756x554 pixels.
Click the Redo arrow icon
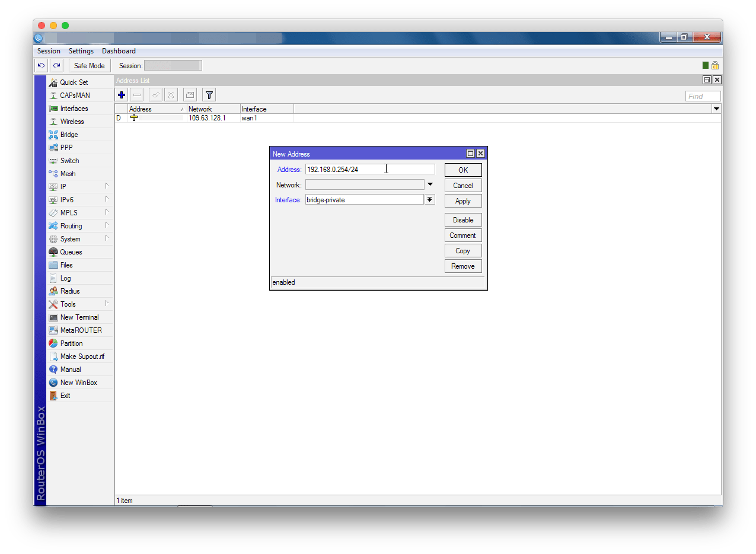[x=56, y=66]
